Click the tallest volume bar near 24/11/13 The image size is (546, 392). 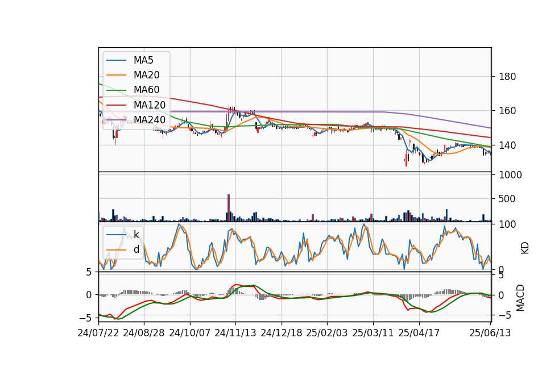tap(229, 208)
